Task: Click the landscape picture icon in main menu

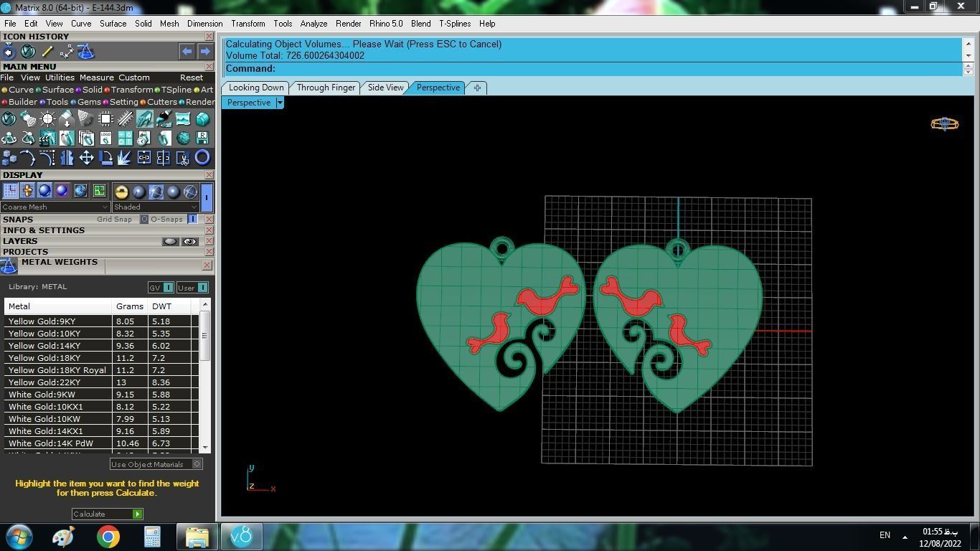Action: [x=183, y=119]
